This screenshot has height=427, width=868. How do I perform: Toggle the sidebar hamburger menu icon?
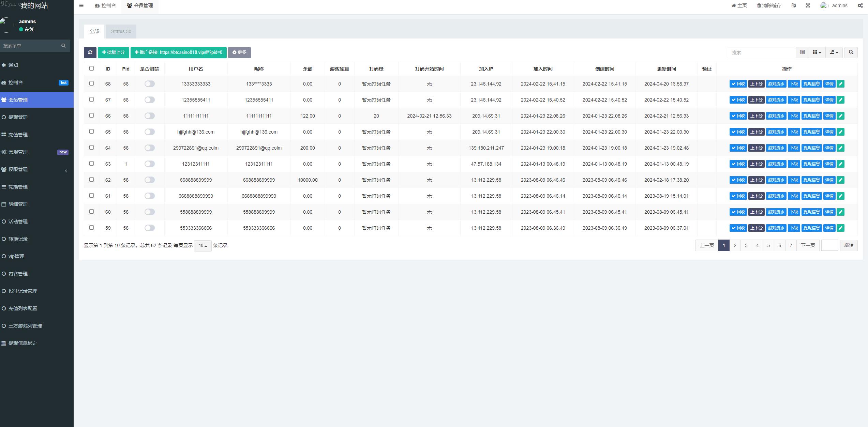tap(81, 5)
